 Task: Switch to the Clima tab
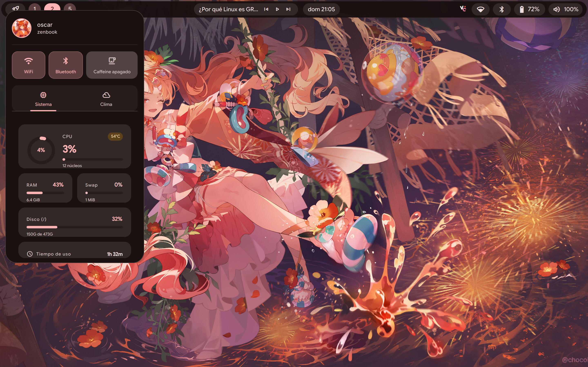coord(106,99)
